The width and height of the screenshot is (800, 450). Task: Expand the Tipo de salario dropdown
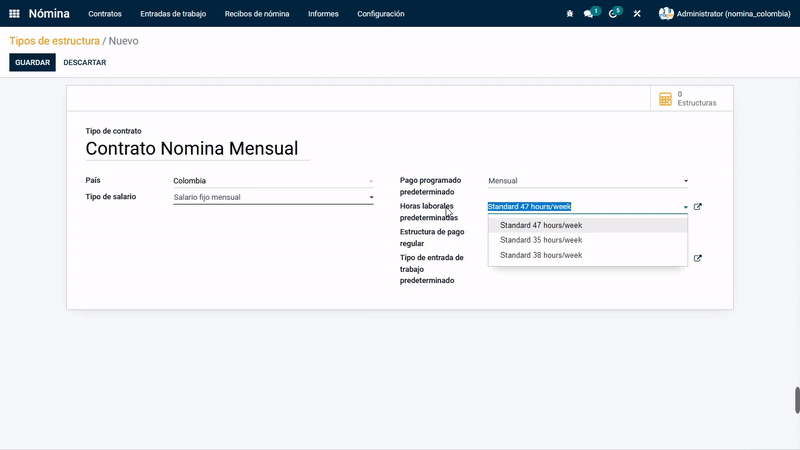coord(371,197)
